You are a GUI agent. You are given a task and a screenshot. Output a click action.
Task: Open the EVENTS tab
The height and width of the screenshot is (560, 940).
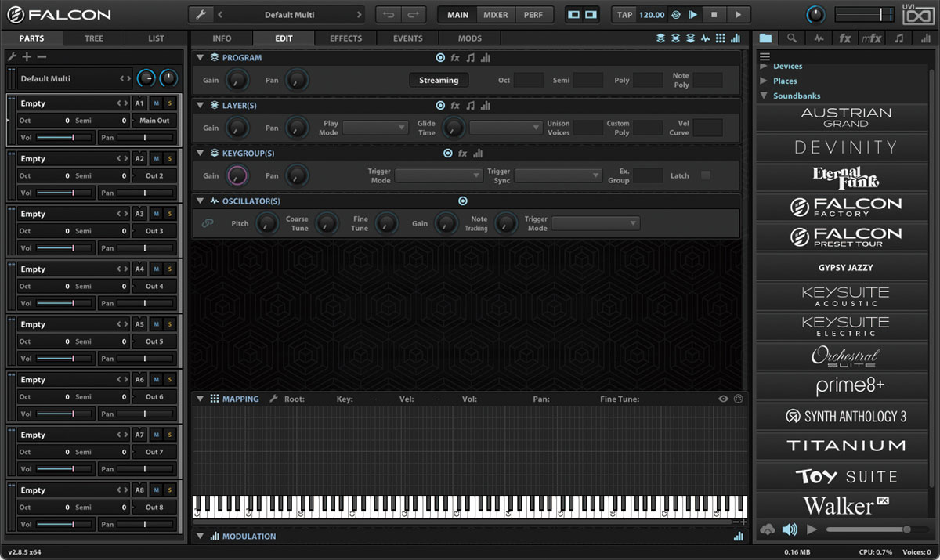(408, 38)
